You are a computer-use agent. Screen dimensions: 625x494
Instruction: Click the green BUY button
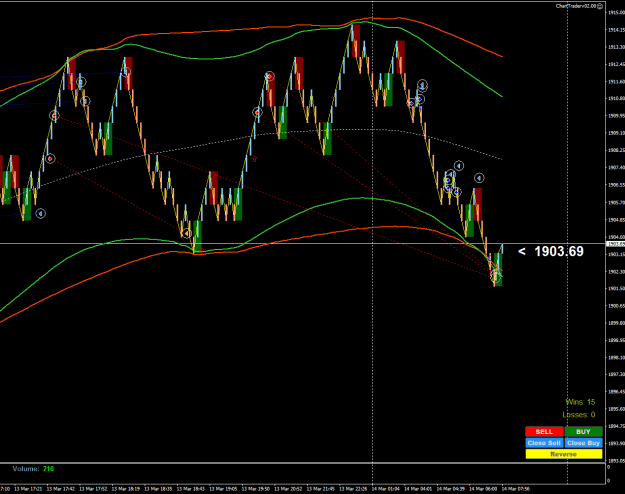coord(583,431)
